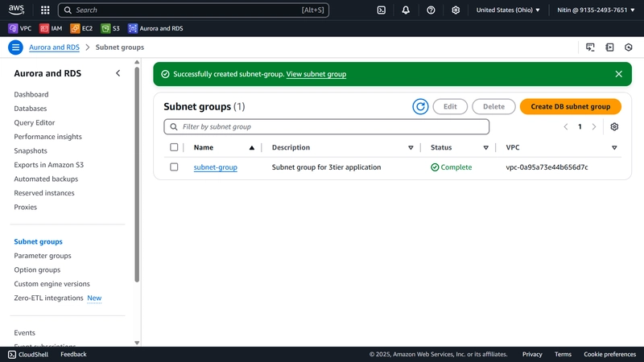Viewport: 644px width, 362px height.
Task: Open the S3 shortcut in favorites bar
Action: point(110,28)
